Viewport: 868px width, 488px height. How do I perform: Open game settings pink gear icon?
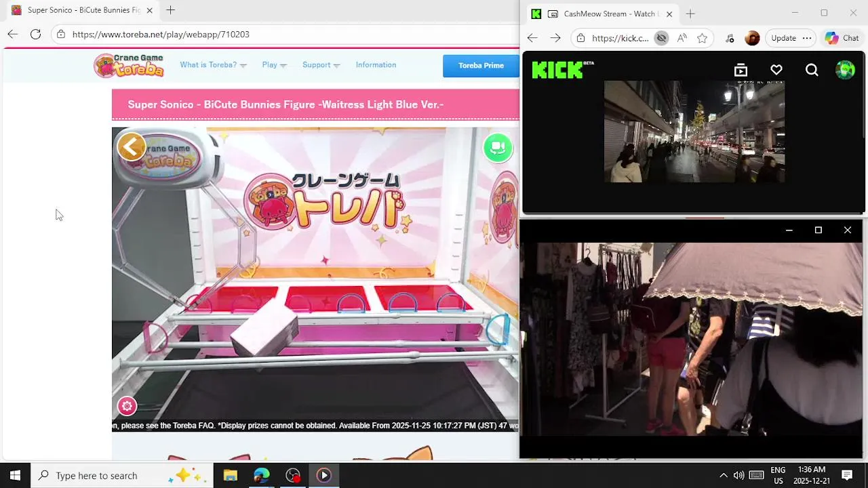pos(127,406)
